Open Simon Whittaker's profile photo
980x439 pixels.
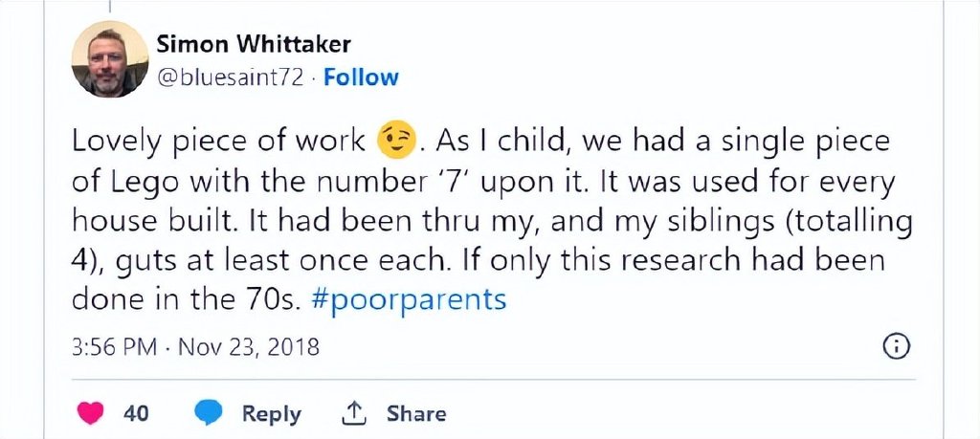click(x=110, y=59)
